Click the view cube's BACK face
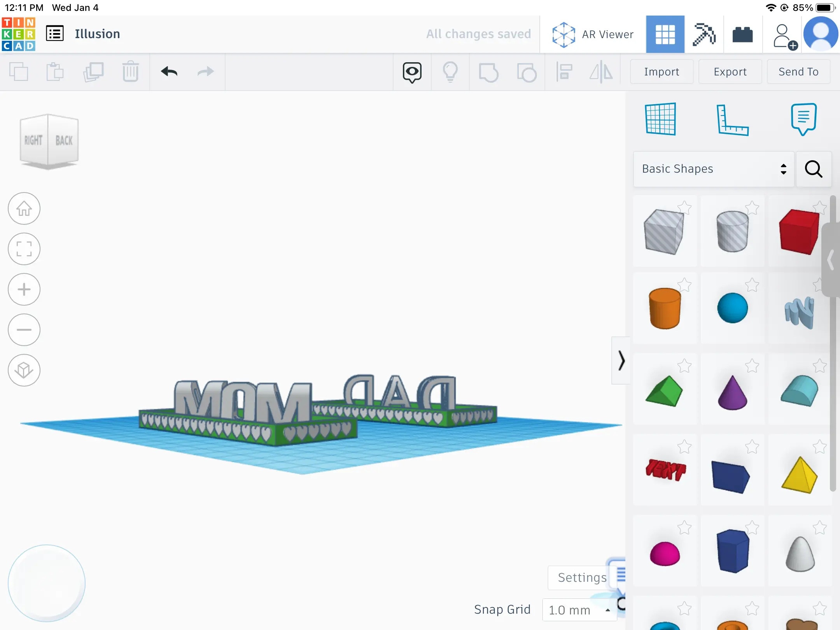840x630 pixels. tap(64, 141)
